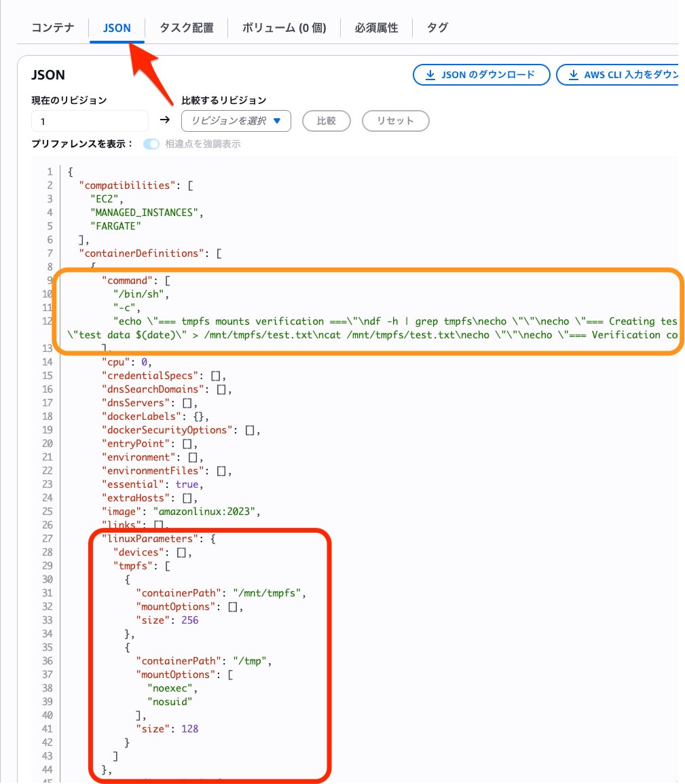Show the 必須属性 tab
Viewport: 685px width, 784px height.
(376, 28)
